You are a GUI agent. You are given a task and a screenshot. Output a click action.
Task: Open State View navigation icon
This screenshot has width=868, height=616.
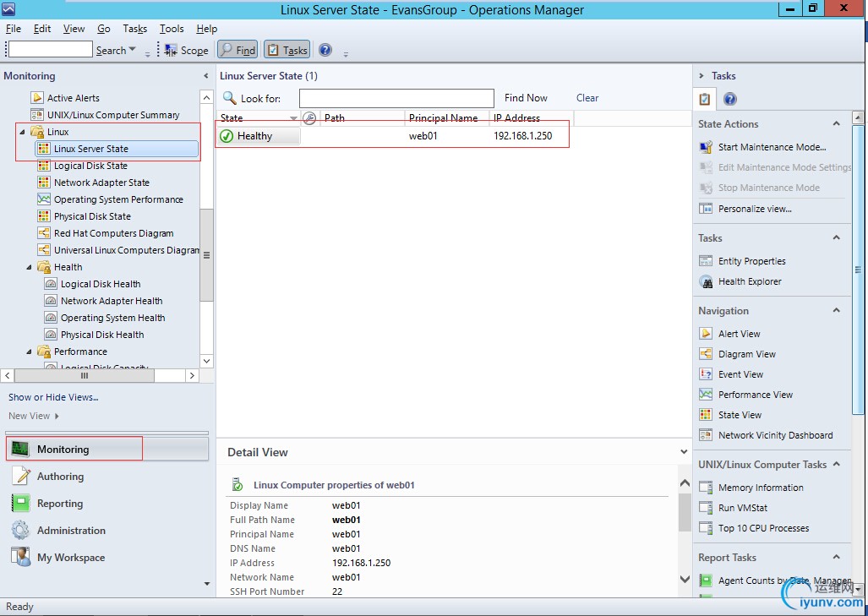click(706, 415)
